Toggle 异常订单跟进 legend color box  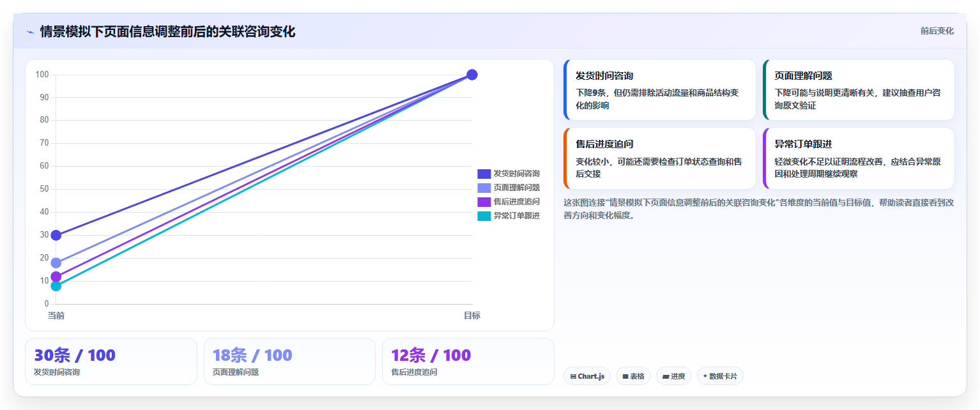point(484,216)
